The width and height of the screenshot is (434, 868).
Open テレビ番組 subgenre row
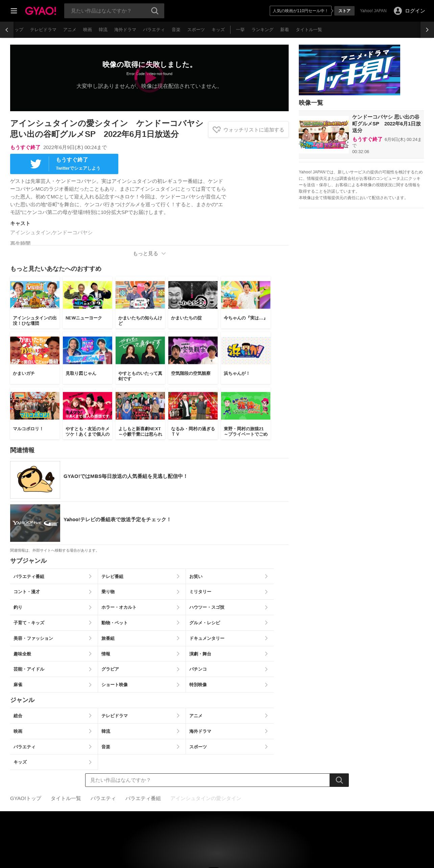(x=142, y=576)
